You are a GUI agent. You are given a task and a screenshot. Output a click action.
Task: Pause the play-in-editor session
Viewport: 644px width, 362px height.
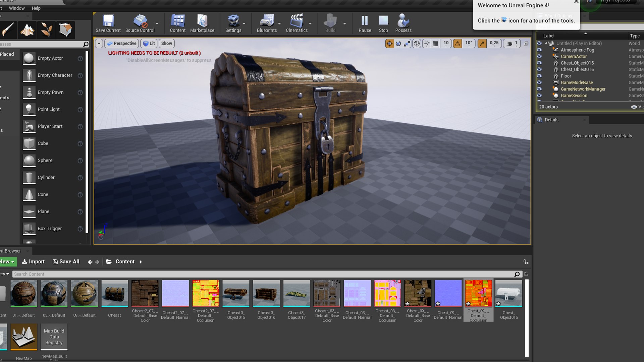click(365, 23)
